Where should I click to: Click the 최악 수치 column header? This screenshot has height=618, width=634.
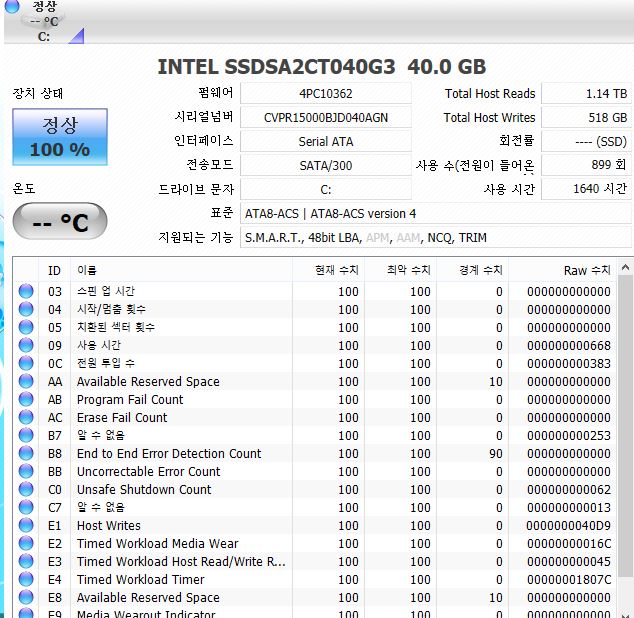point(400,270)
